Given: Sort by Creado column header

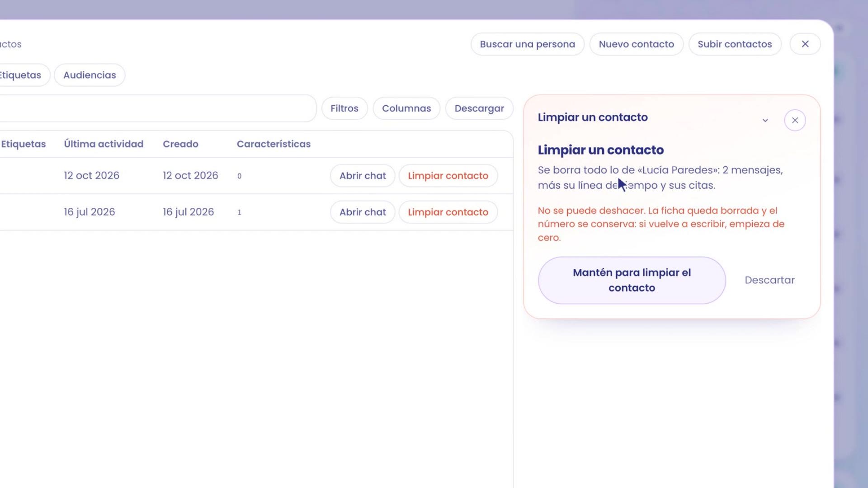Looking at the screenshot, I should coord(180,144).
